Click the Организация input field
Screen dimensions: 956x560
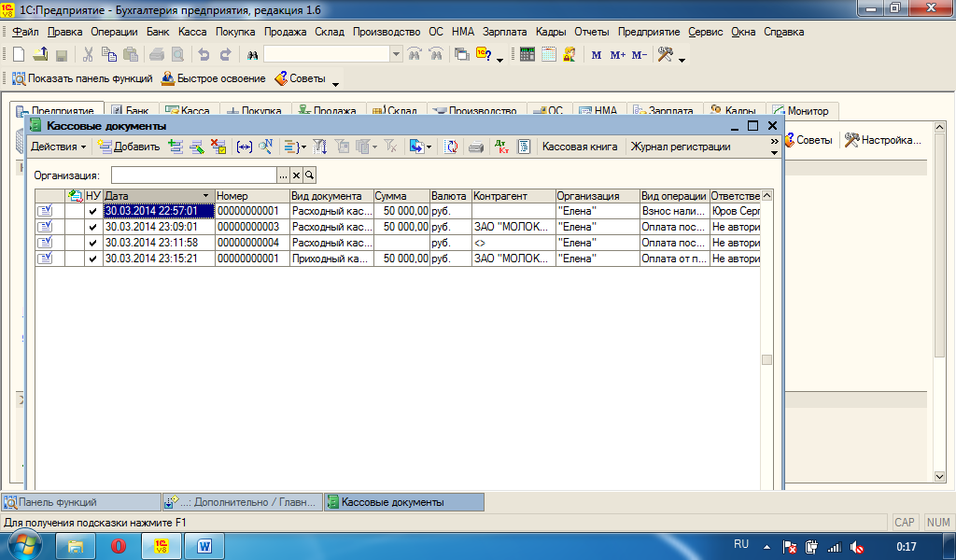[193, 175]
